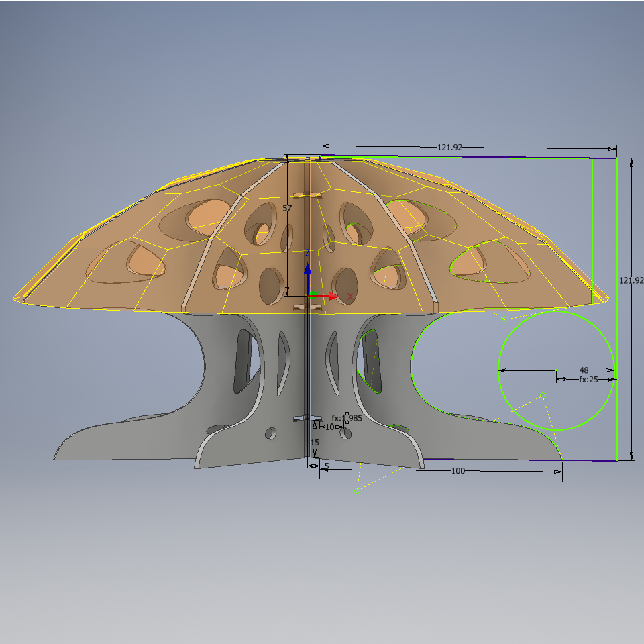Select the 48 circle diameter dimension
Image resolution: width=644 pixels, height=644 pixels.
(584, 370)
